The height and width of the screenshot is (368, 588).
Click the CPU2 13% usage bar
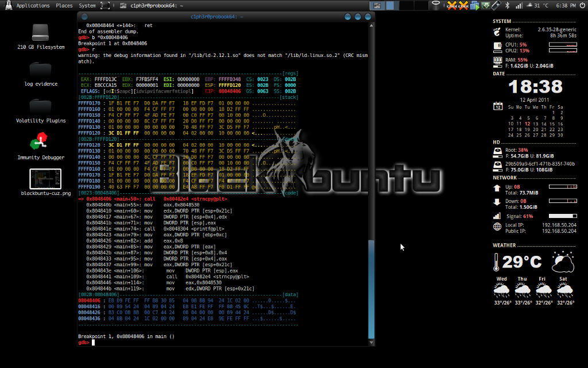point(563,51)
